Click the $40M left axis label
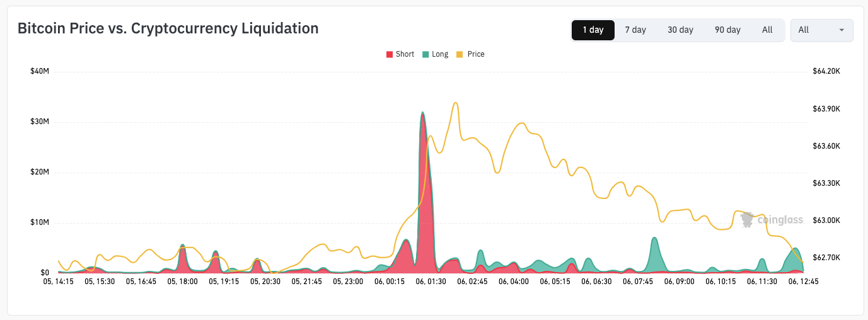Viewport: 868px width, 320px height. [40, 71]
